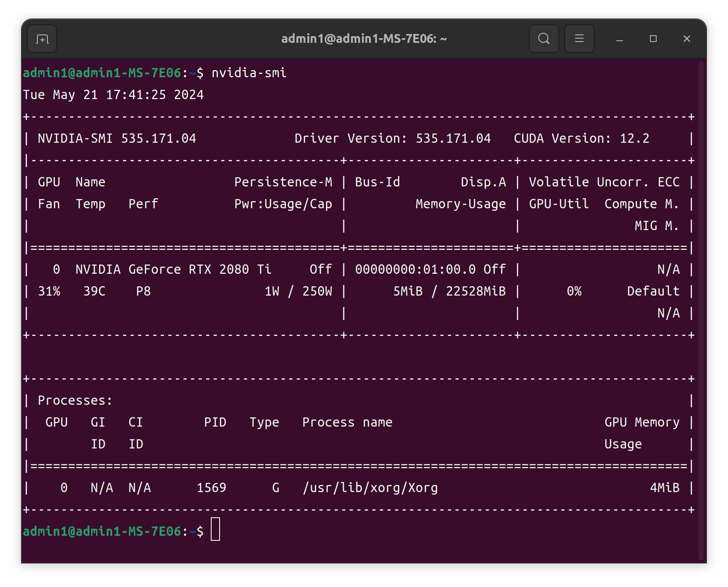The image size is (728, 587).
Task: Click the Volatile Uncorr. ECC header
Action: coord(604,182)
